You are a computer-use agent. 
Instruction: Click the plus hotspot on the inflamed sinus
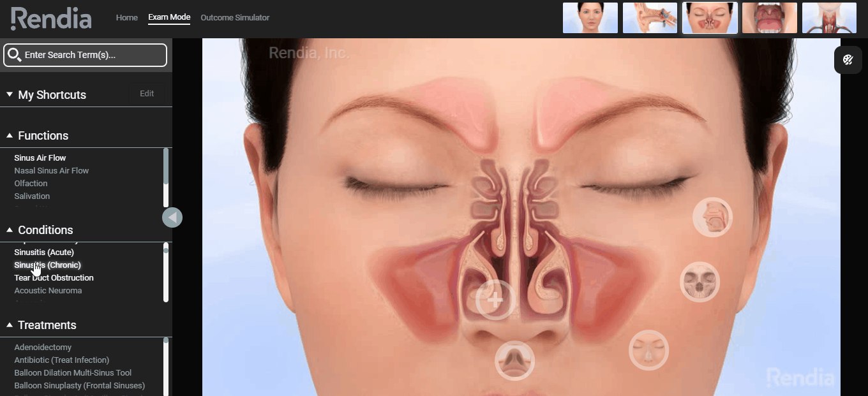click(x=496, y=299)
